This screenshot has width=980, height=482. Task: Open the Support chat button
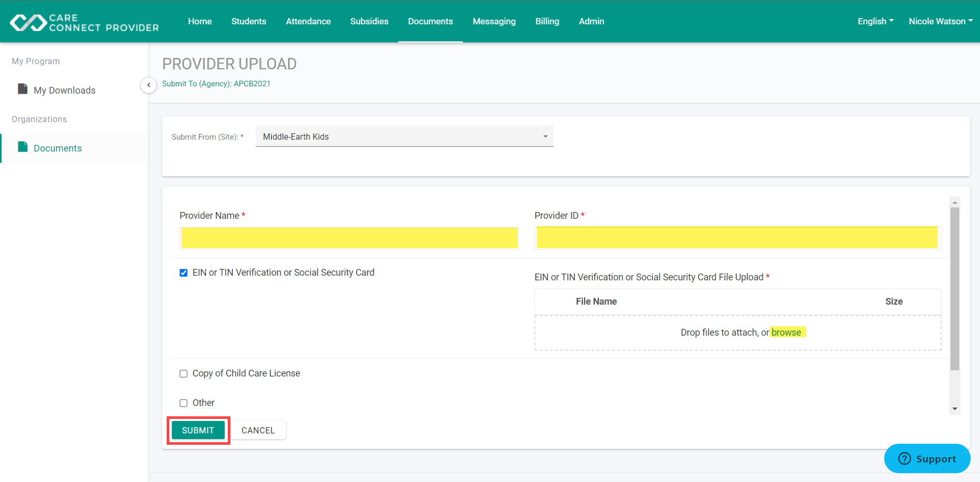927,459
